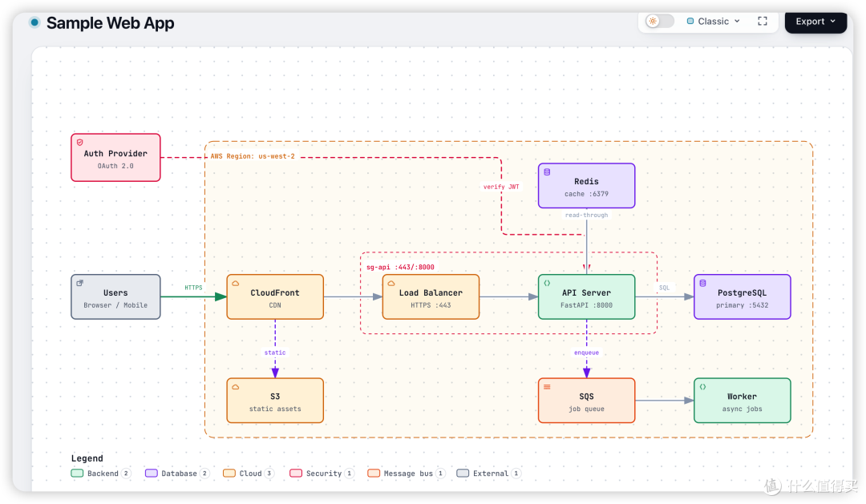Click the 'FastAPI :8000' subtitle on API Server
Viewport: 866px width, 504px height.
pyautogui.click(x=586, y=305)
